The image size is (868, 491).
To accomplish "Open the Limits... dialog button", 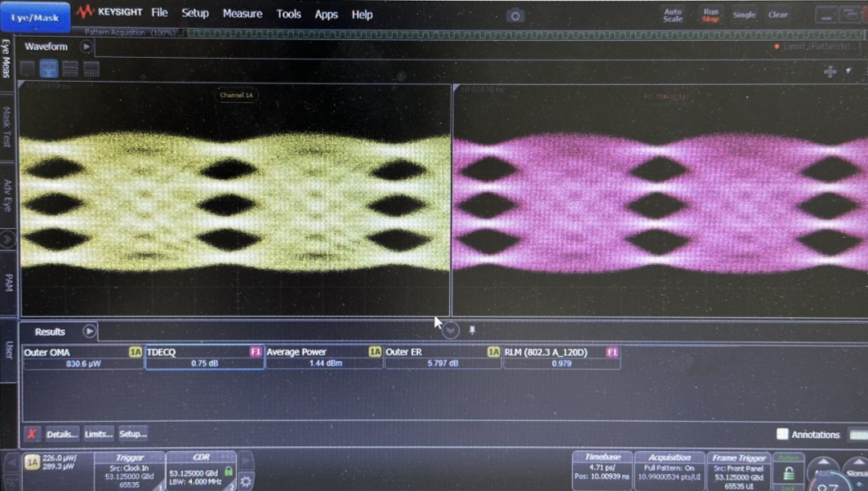I will 98,434.
